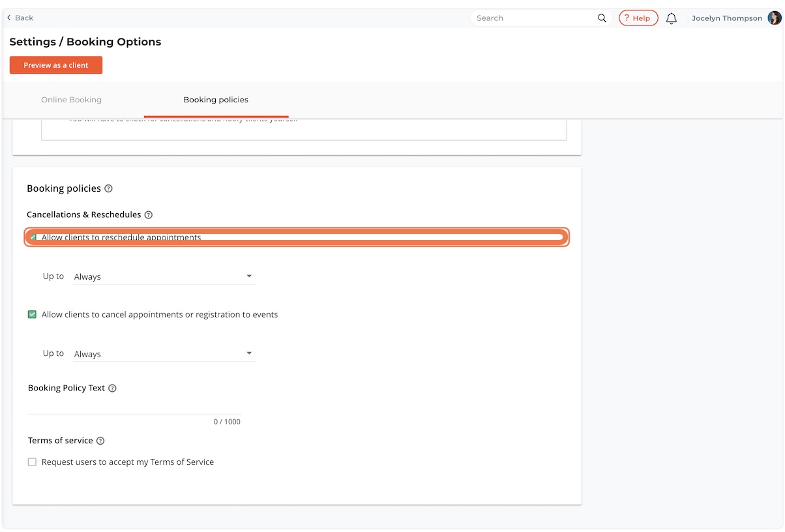The image size is (785, 532).
Task: Open the reschedule Up to Always dropdown
Action: click(163, 276)
